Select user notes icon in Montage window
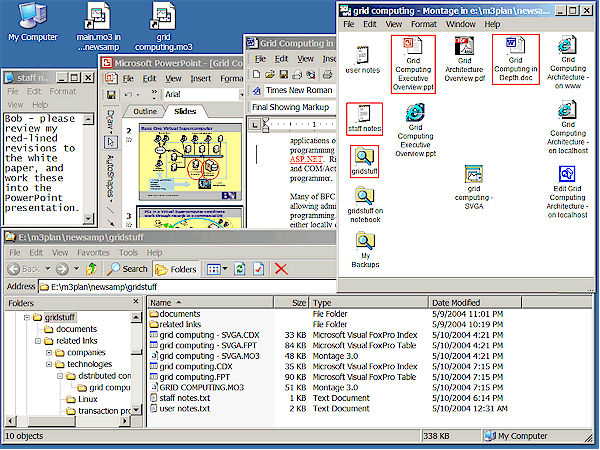This screenshot has height=450, width=600. click(362, 59)
